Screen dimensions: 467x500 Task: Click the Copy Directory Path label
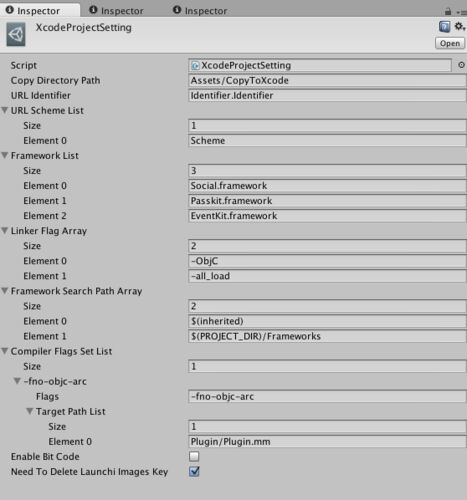click(55, 80)
